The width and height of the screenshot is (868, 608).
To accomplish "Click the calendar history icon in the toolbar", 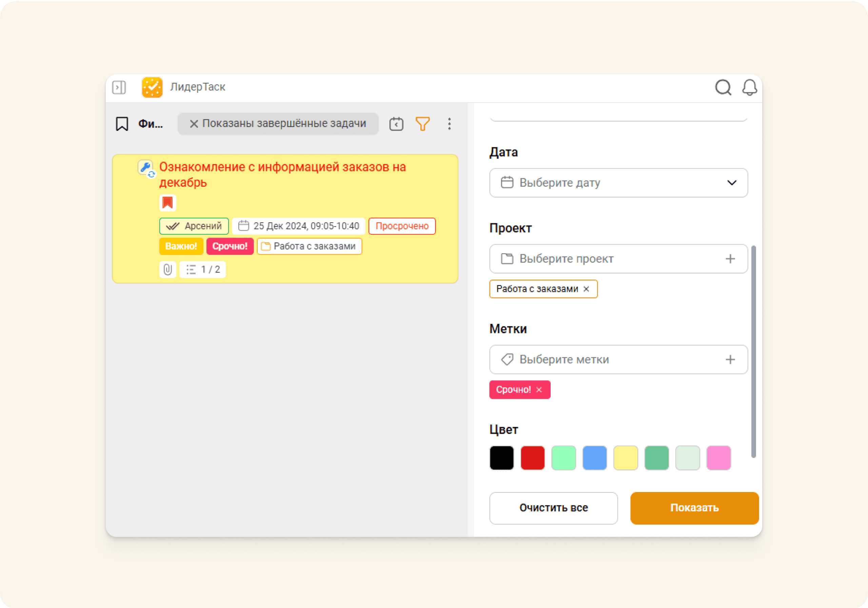I will (396, 124).
